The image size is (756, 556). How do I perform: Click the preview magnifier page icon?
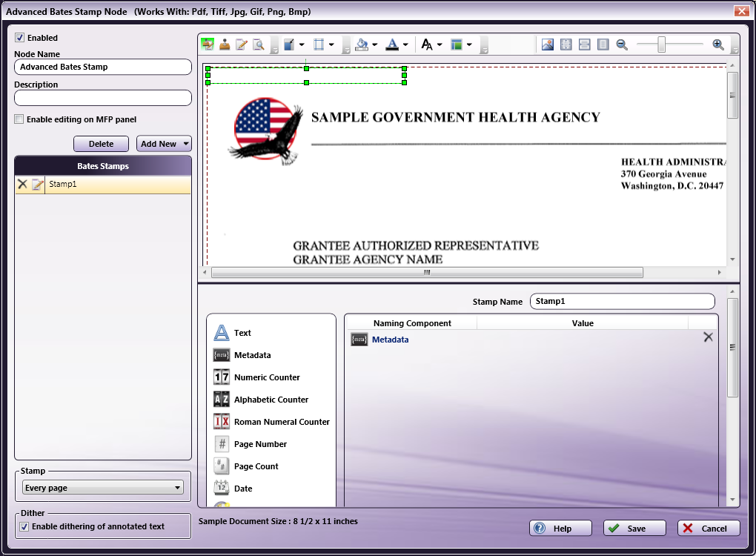click(x=259, y=44)
